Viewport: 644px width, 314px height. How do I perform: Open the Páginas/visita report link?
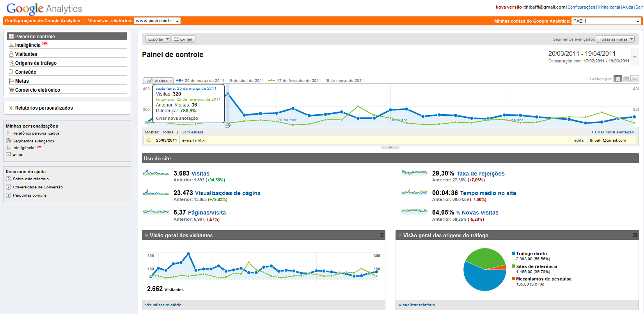207,213
